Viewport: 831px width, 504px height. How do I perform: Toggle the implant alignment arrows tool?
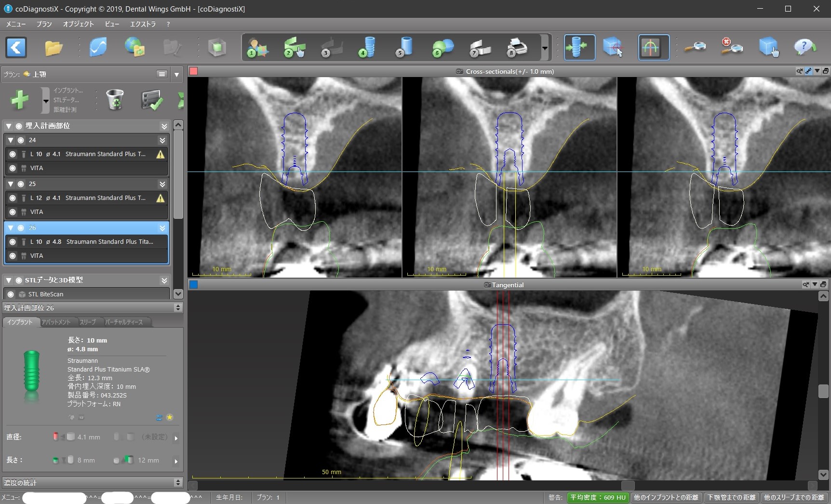click(579, 47)
